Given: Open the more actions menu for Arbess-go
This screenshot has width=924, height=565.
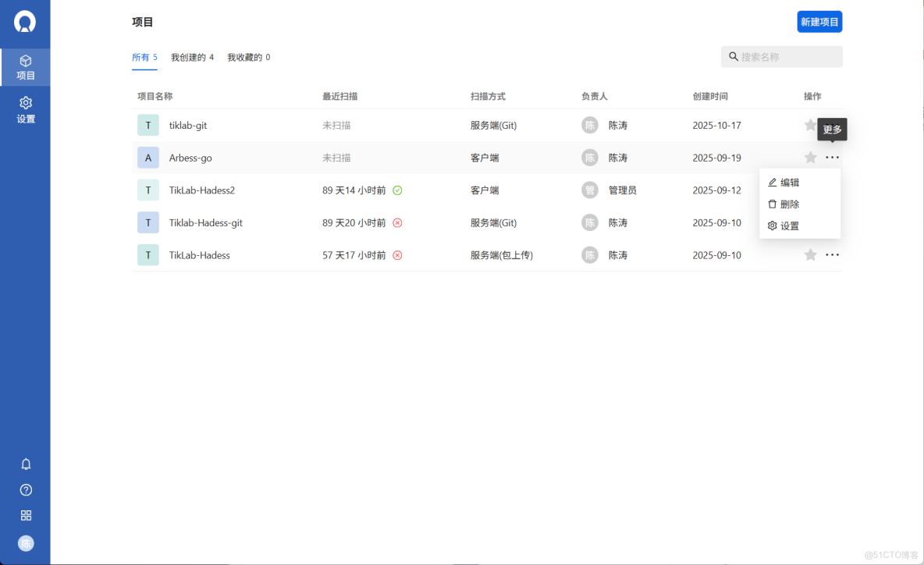Looking at the screenshot, I should pos(833,157).
